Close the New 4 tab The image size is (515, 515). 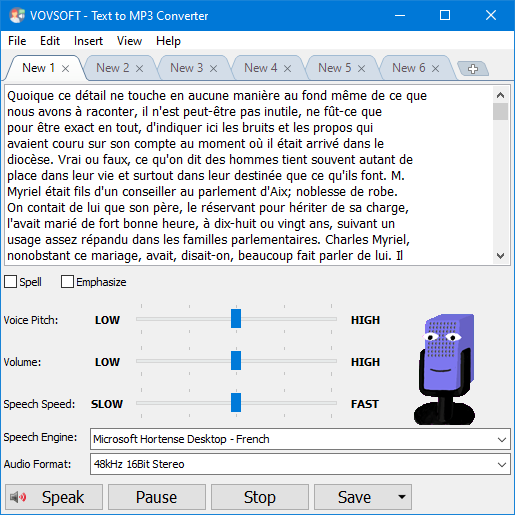(287, 69)
